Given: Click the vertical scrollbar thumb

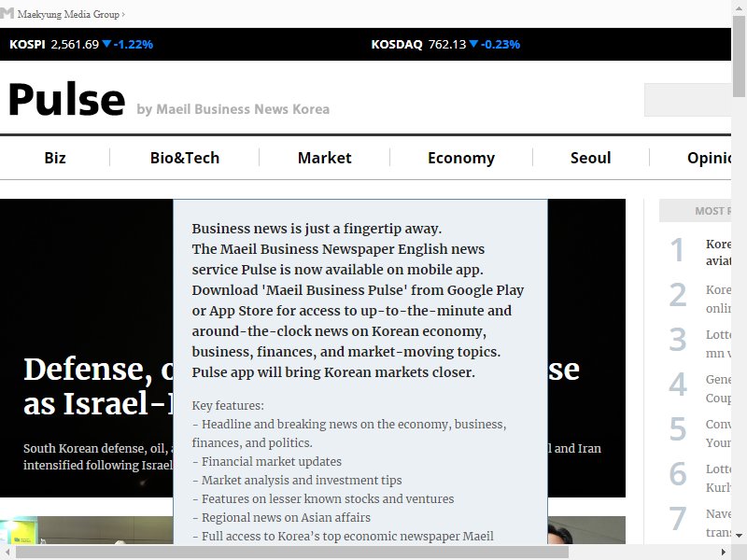Looking at the screenshot, I should tap(739, 56).
